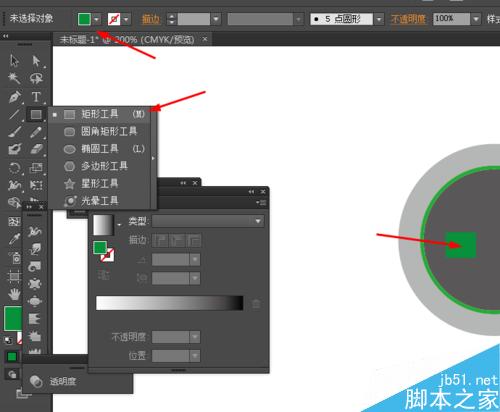
Task: Click the opacity 100% input field
Action: click(x=451, y=19)
